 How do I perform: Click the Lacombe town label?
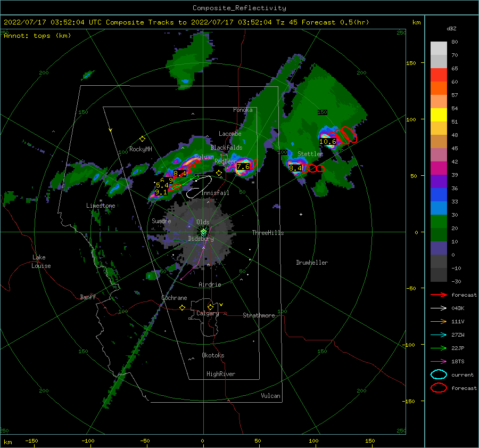[230, 134]
